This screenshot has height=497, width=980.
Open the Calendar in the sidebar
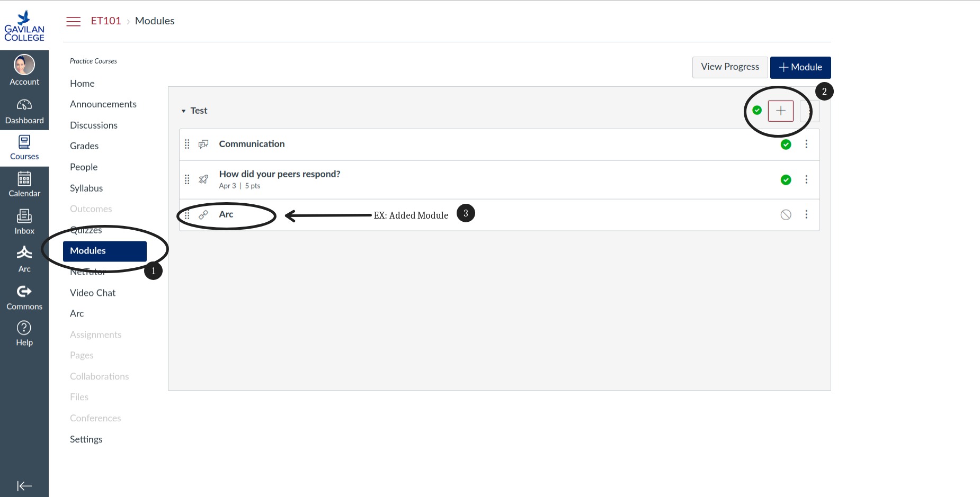pos(24,184)
